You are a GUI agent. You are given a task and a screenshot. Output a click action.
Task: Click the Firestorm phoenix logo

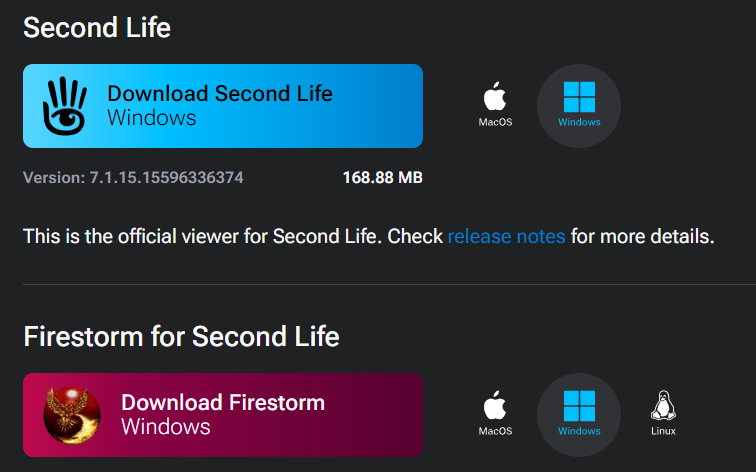click(72, 415)
